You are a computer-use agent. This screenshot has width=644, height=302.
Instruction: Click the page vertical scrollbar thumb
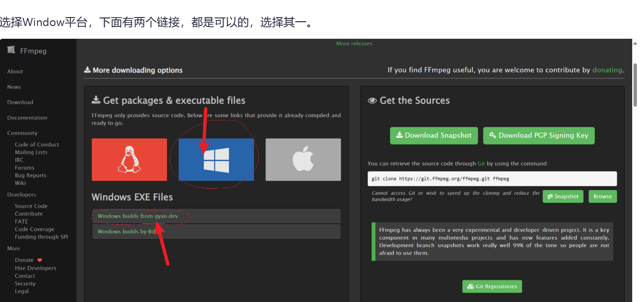pos(636,85)
